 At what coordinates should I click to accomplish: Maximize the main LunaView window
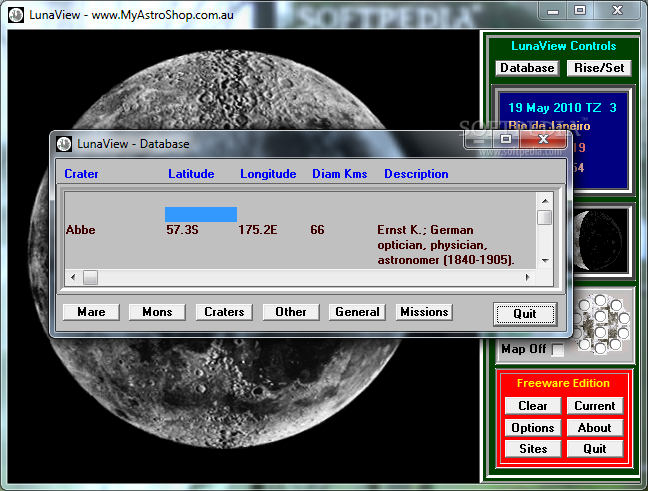tap(580, 11)
